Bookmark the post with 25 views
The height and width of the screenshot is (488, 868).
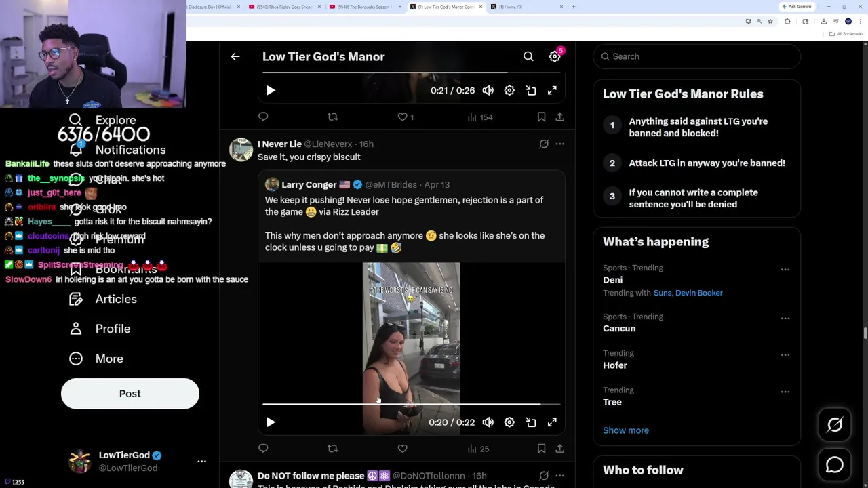click(x=541, y=448)
